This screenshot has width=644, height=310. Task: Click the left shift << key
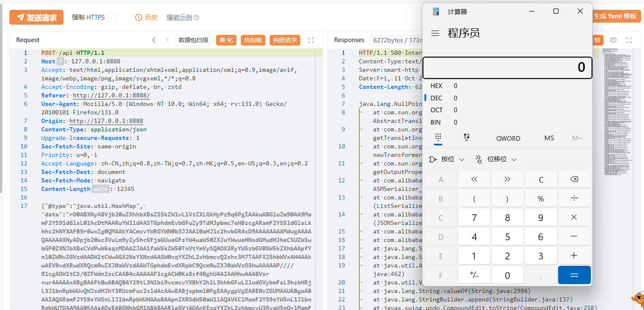click(474, 179)
